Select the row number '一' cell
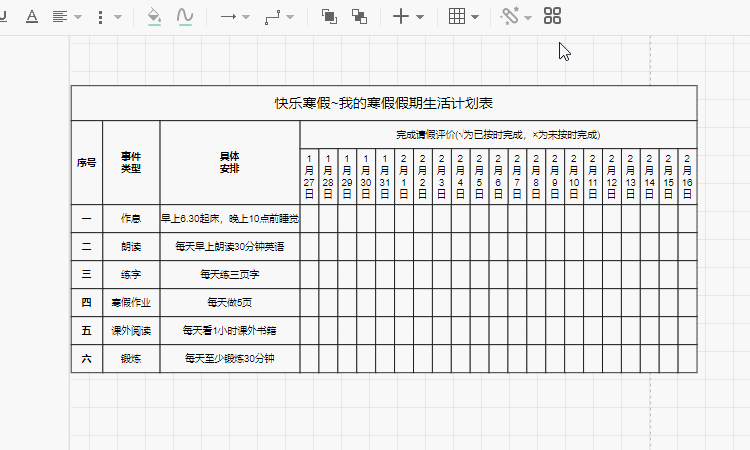 click(87, 219)
